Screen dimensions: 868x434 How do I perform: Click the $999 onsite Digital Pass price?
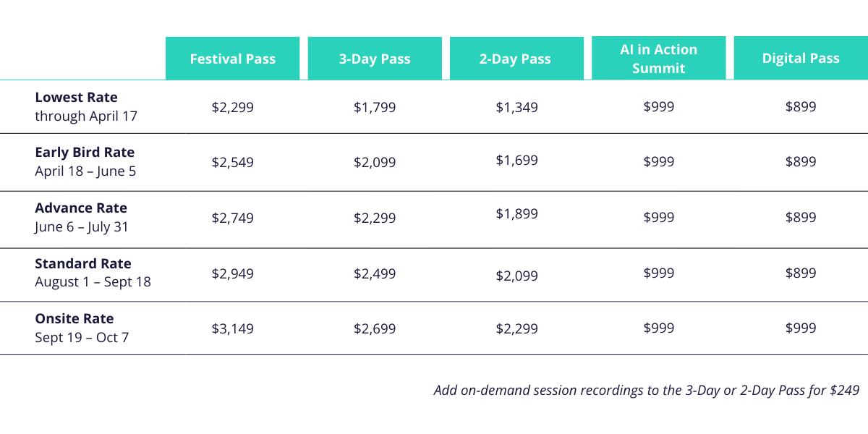[x=801, y=328]
